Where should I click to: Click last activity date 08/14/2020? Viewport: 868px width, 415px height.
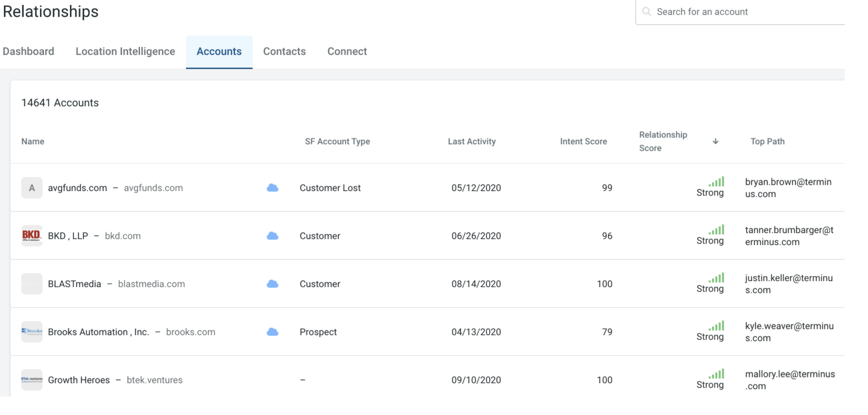coord(476,284)
